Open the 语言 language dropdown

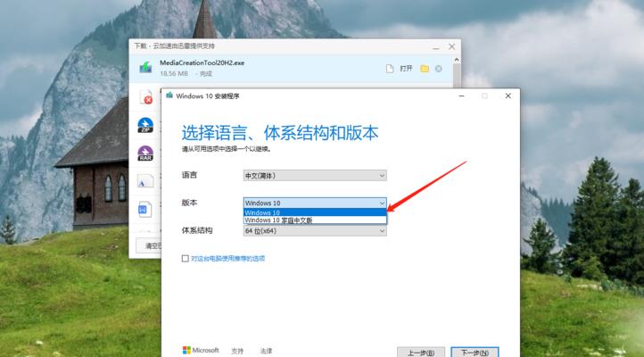315,176
